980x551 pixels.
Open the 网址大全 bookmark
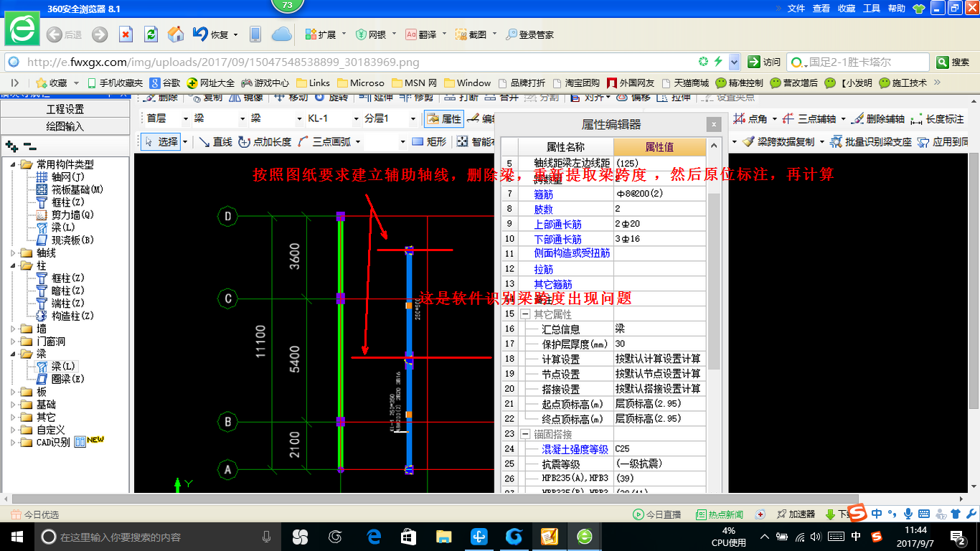[x=211, y=83]
